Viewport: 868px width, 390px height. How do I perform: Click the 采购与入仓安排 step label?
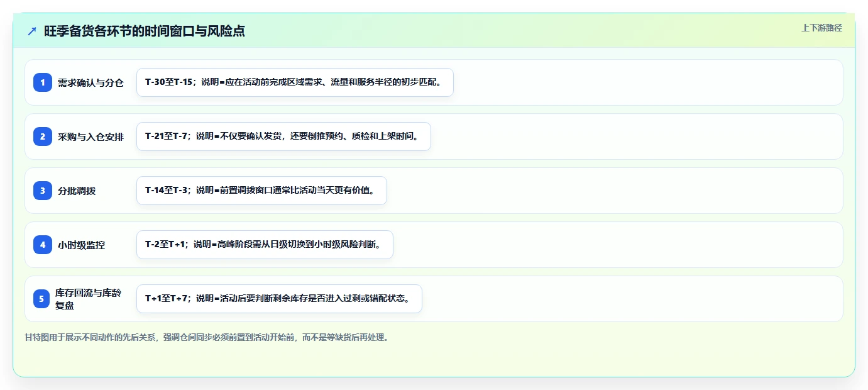(91, 136)
